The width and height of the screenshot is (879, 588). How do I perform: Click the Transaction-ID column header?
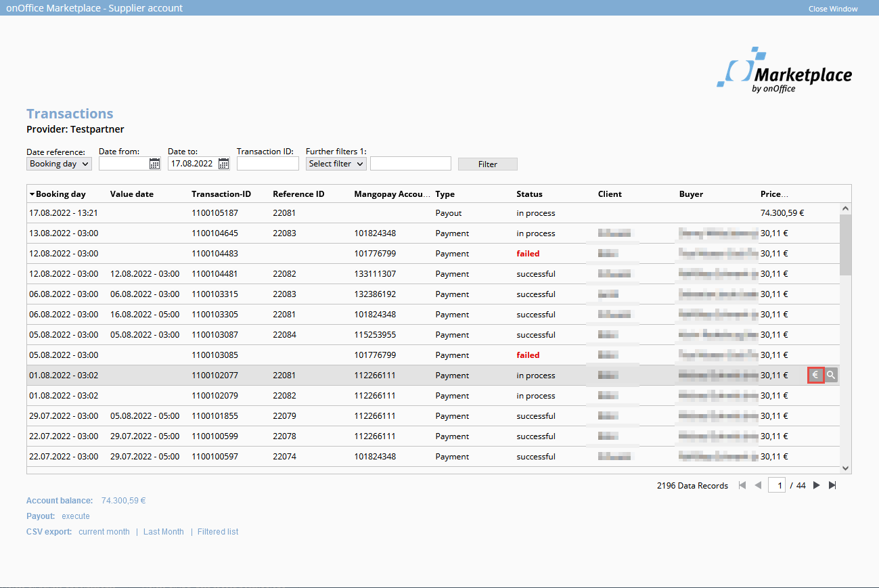[221, 194]
